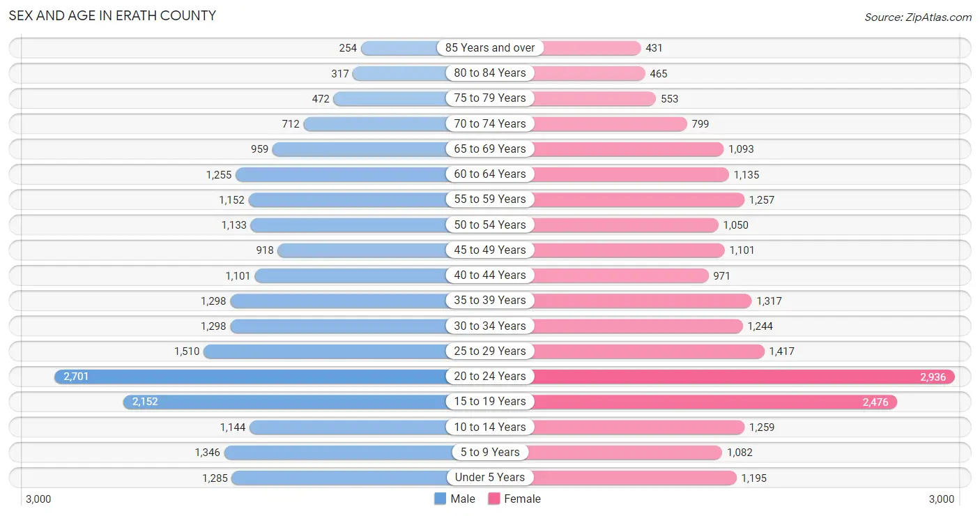Click the chart title Sex and Age in Erath County

point(112,15)
